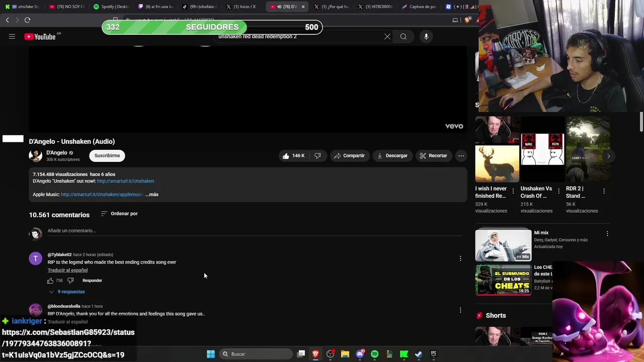
Task: Open the options menu for @Tyblake02 comment
Action: pyautogui.click(x=460, y=258)
